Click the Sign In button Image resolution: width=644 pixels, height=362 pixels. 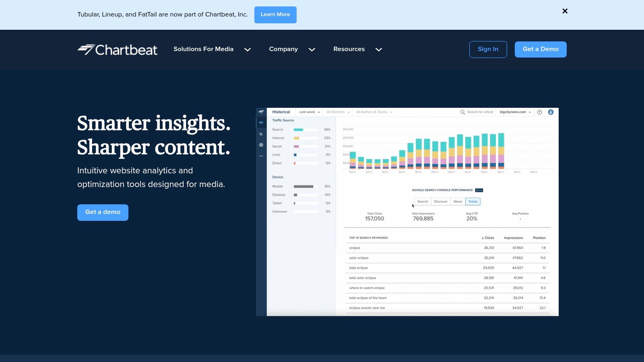tap(488, 49)
